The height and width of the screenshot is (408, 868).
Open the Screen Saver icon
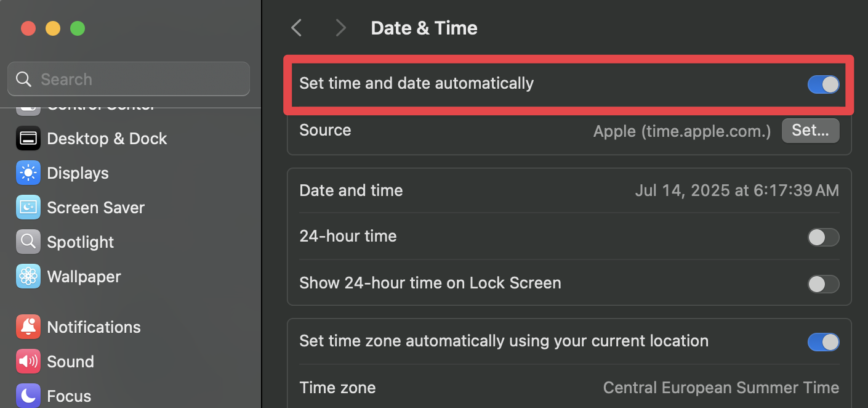pyautogui.click(x=28, y=208)
